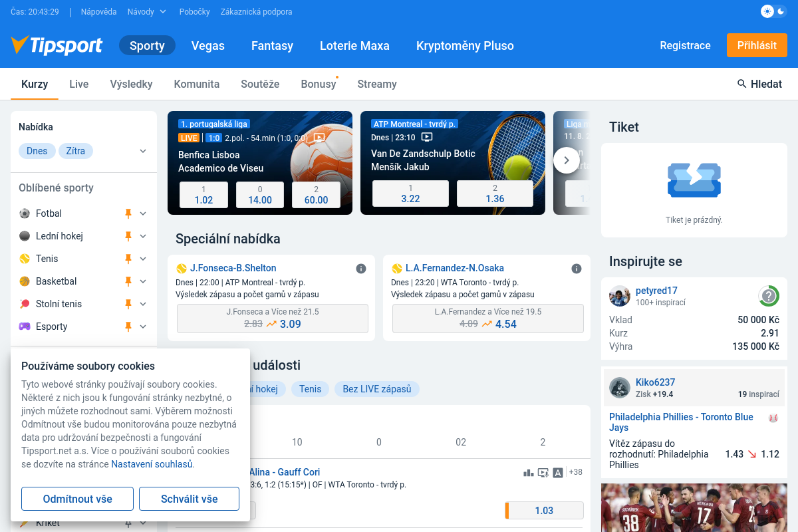The image size is (798, 532).
Task: Switch to the Sporty section
Action: tap(147, 46)
